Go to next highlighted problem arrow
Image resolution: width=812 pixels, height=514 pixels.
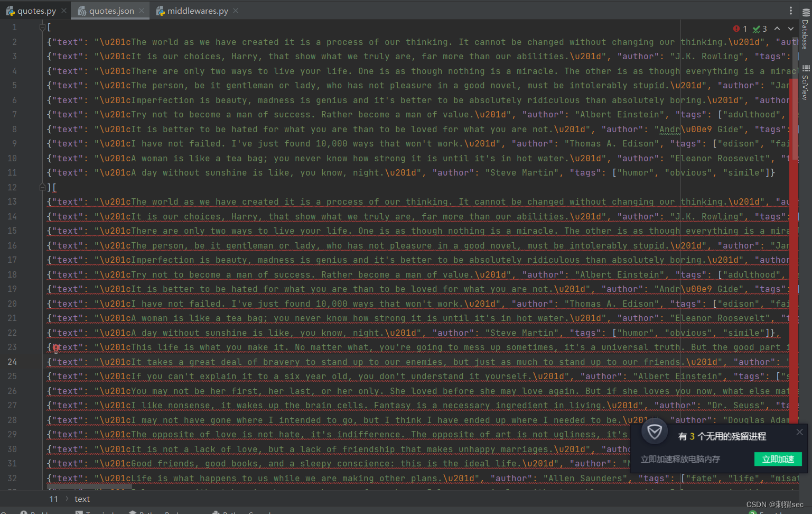pos(791,29)
